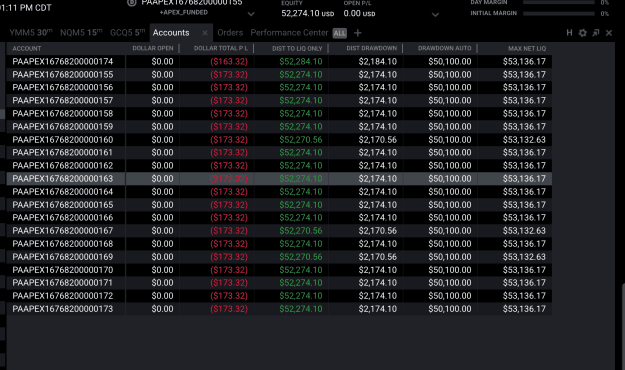Sort by DRAWDOWN AUTO column header
This screenshot has width=625, height=370.
tap(444, 48)
